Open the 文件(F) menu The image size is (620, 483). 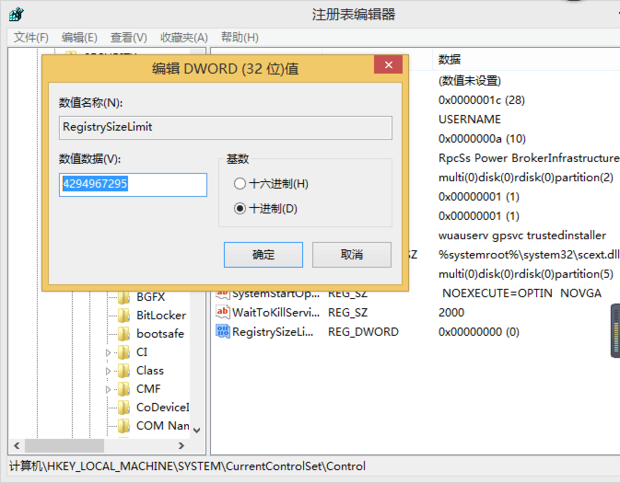[31, 37]
